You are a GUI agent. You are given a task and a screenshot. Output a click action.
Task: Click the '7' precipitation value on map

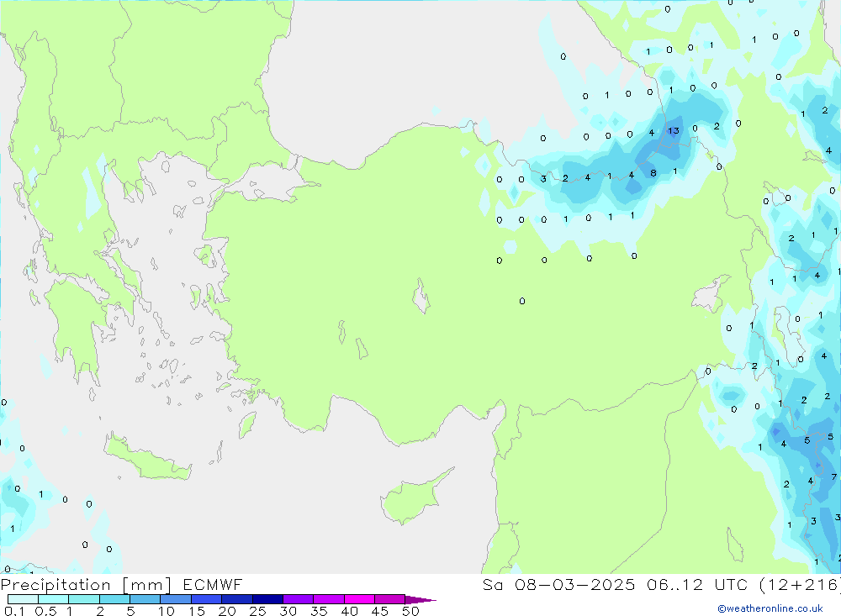coord(833,476)
